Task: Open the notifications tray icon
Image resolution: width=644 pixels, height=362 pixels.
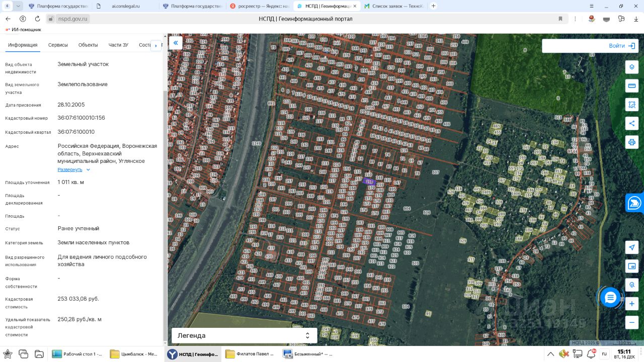Action: click(x=592, y=353)
